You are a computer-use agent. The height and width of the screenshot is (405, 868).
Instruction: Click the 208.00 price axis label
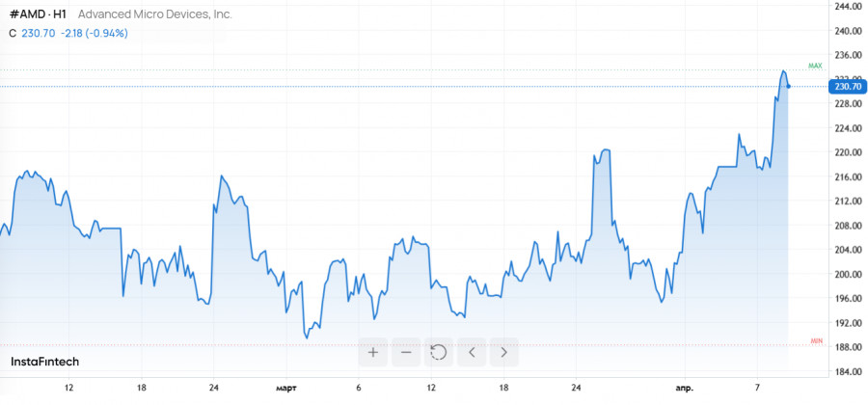pos(848,226)
